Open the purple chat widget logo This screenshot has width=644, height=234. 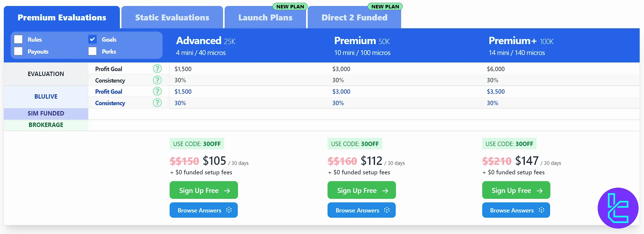click(x=618, y=208)
